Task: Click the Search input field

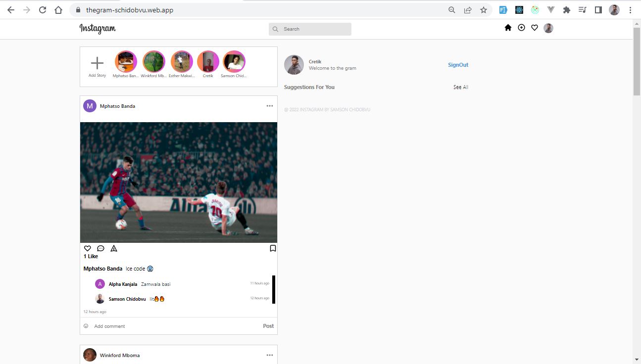Action: (x=310, y=29)
